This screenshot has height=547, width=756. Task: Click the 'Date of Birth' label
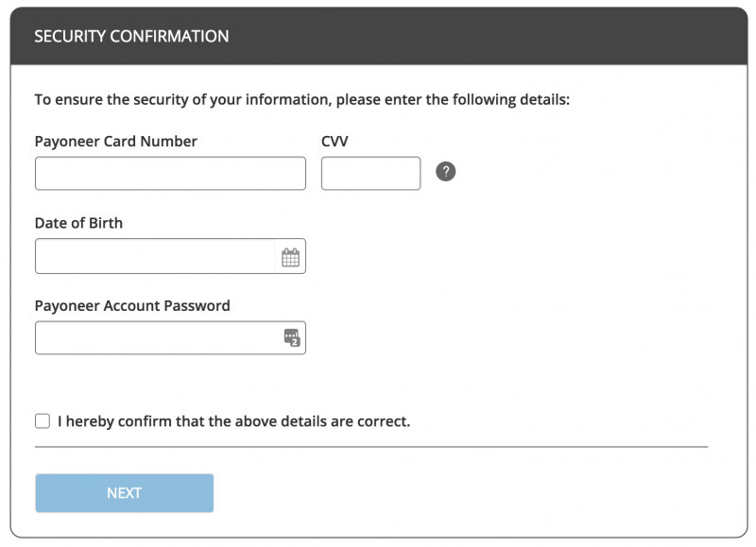tap(78, 223)
